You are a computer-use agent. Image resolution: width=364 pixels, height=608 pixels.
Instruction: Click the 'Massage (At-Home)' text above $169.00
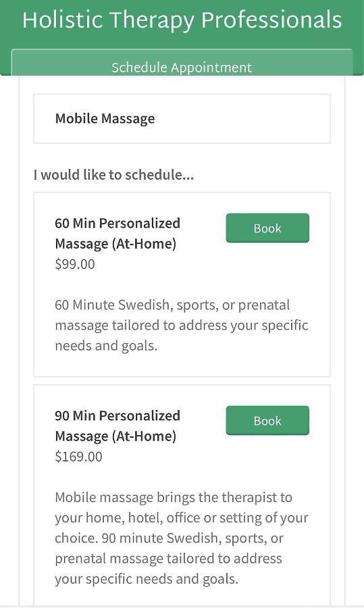tap(115, 436)
